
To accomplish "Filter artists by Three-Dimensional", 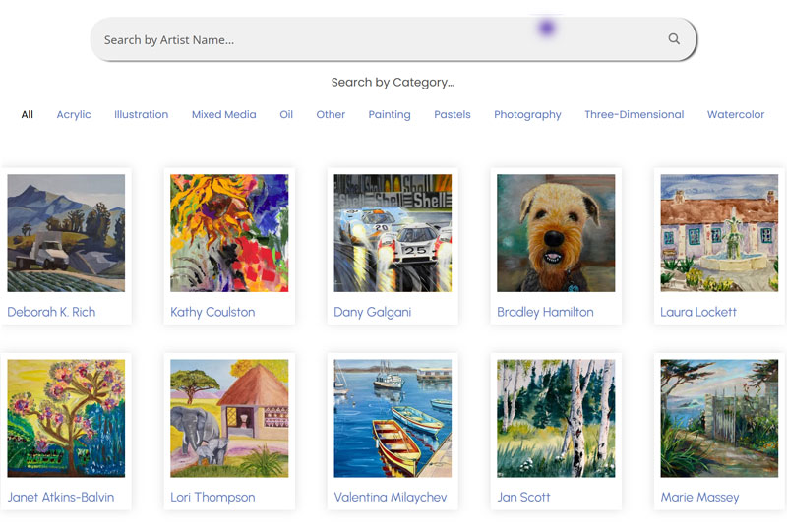I will 634,114.
